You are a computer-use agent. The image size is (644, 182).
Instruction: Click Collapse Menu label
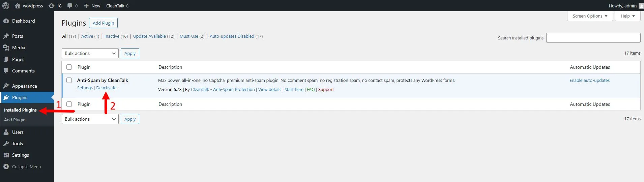point(26,166)
